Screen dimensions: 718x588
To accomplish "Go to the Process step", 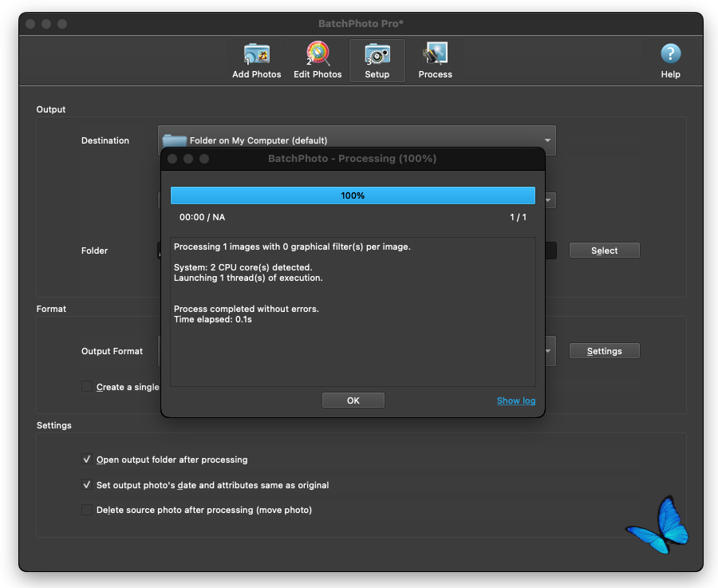I will pos(435,61).
